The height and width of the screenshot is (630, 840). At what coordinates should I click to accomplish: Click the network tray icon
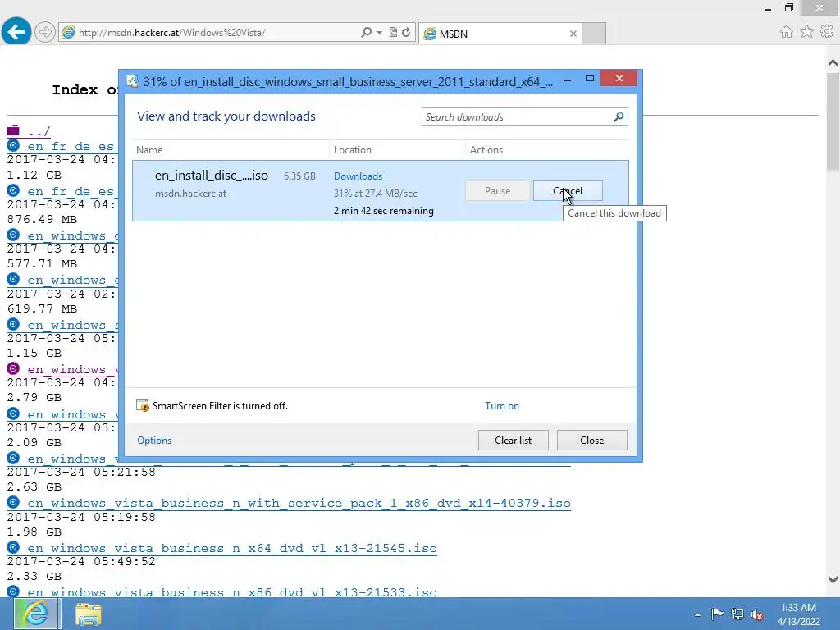coord(737,614)
